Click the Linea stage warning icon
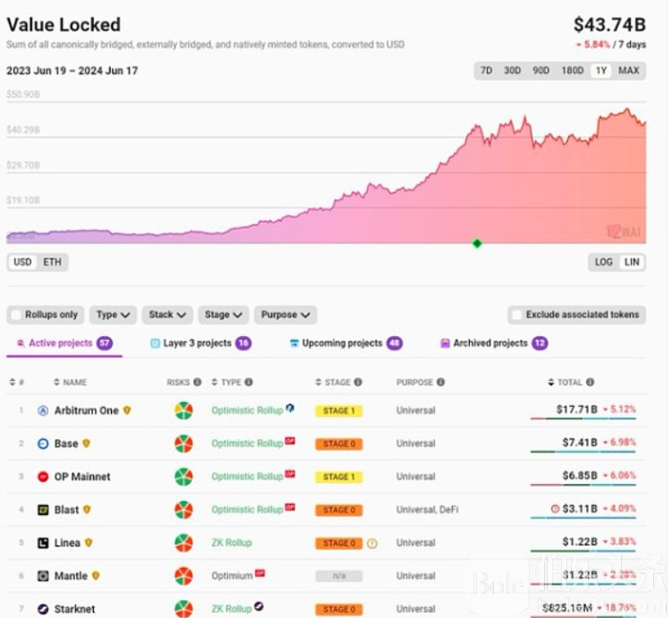Image resolution: width=672 pixels, height=618 pixels. [x=372, y=543]
